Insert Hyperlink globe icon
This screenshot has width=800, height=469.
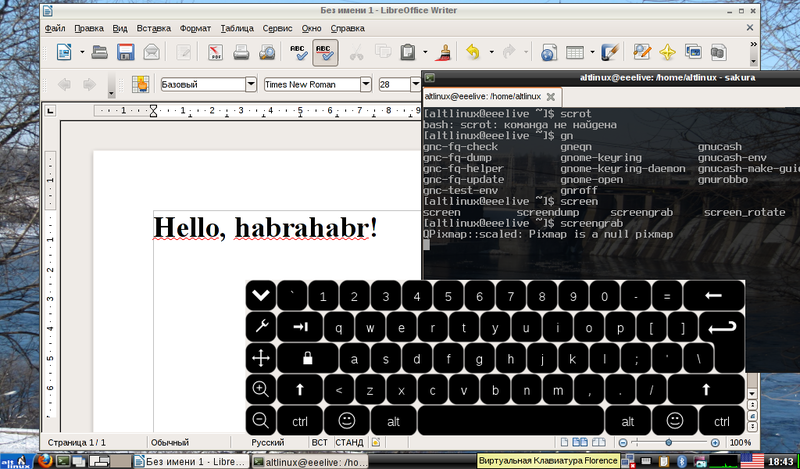(548, 52)
